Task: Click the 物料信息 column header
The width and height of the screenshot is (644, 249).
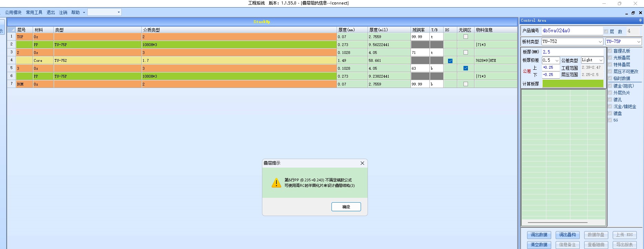Action: click(x=495, y=30)
